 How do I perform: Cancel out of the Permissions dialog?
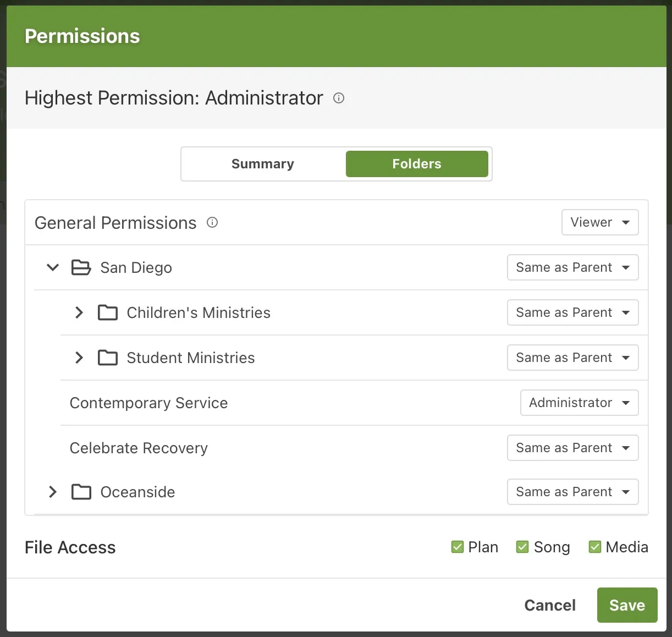pos(550,605)
